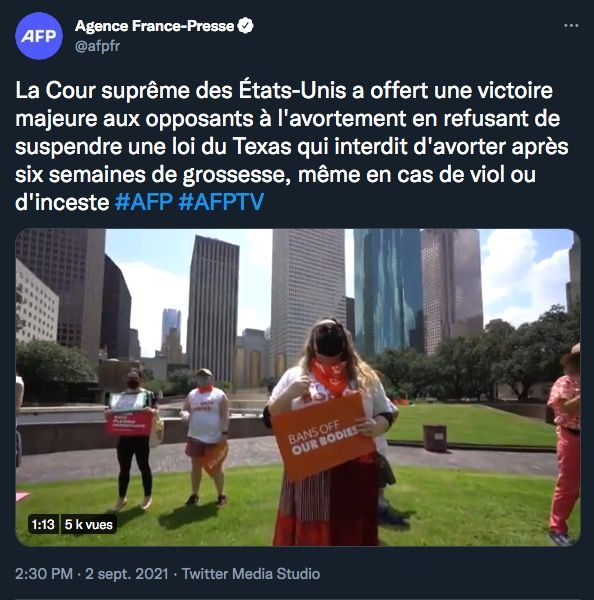Open the Twitter Media Studio source link

coord(251,574)
